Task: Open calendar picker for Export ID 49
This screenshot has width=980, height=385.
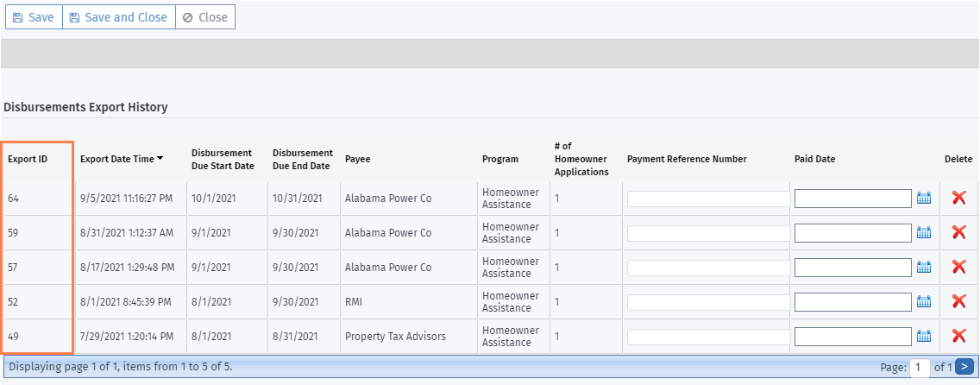Action: [x=924, y=337]
